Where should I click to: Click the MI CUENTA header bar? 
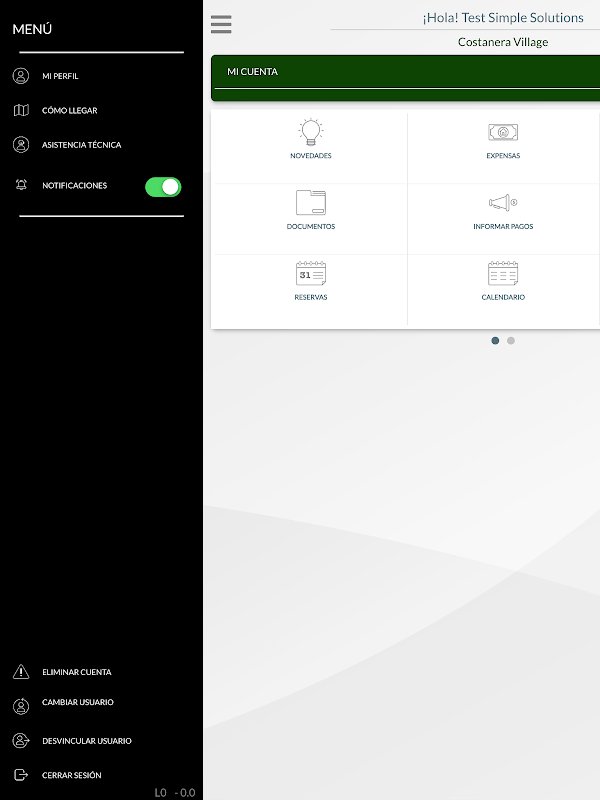(x=406, y=78)
